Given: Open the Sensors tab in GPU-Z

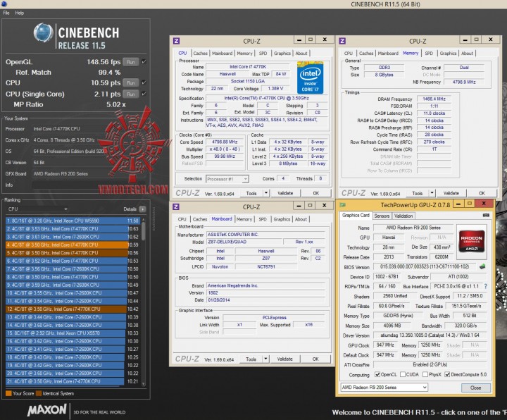Looking at the screenshot, I should [x=382, y=216].
